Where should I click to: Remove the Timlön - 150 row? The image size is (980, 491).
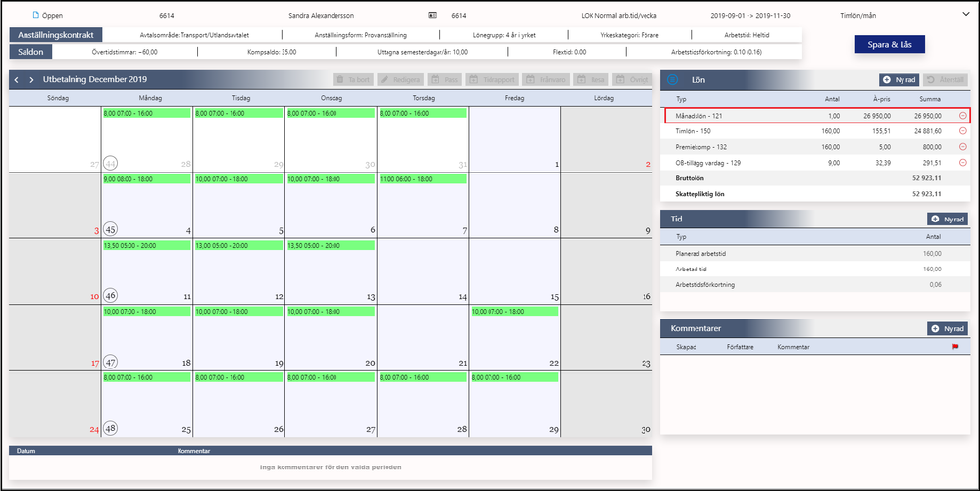coord(962,131)
